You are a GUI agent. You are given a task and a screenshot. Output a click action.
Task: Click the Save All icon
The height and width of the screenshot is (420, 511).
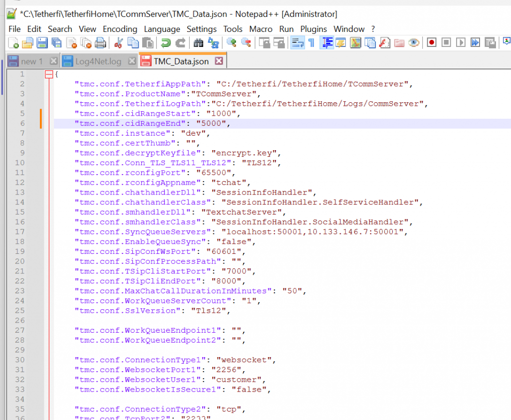click(57, 42)
